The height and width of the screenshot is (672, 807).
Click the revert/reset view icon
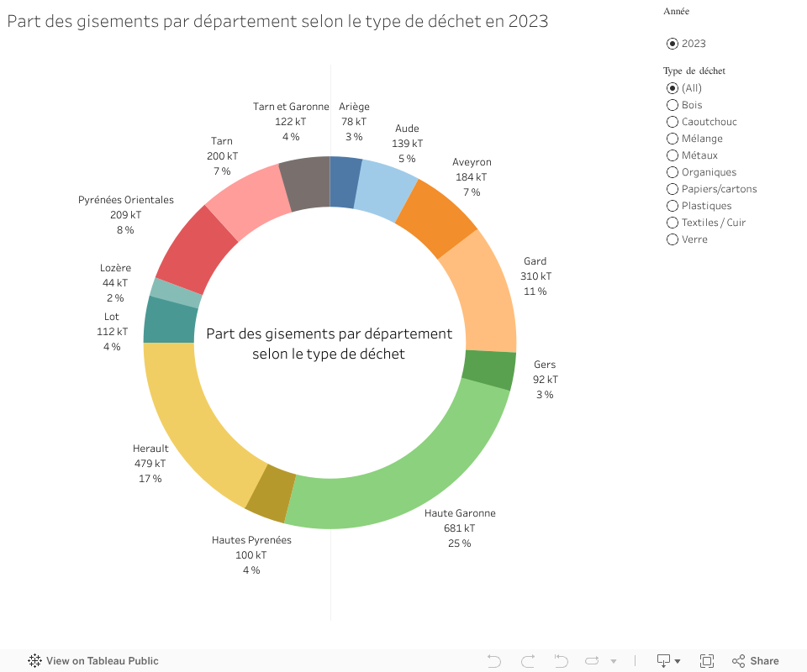(561, 661)
